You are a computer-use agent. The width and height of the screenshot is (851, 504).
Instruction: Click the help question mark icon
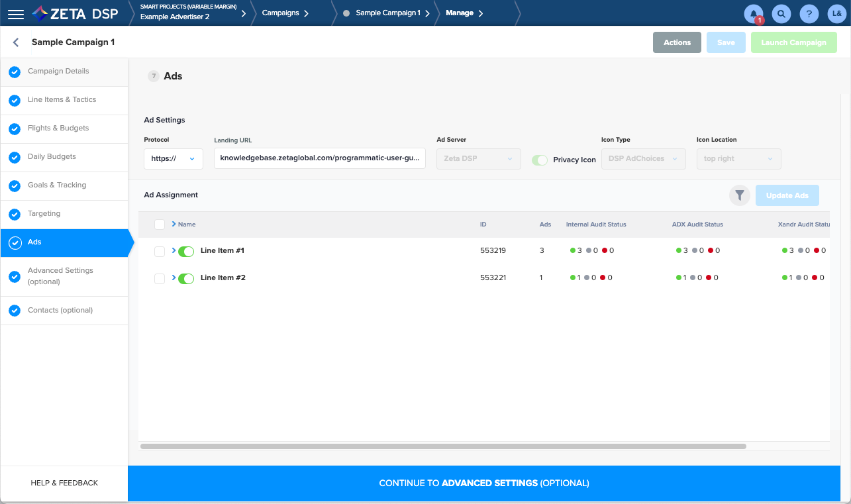(x=809, y=14)
